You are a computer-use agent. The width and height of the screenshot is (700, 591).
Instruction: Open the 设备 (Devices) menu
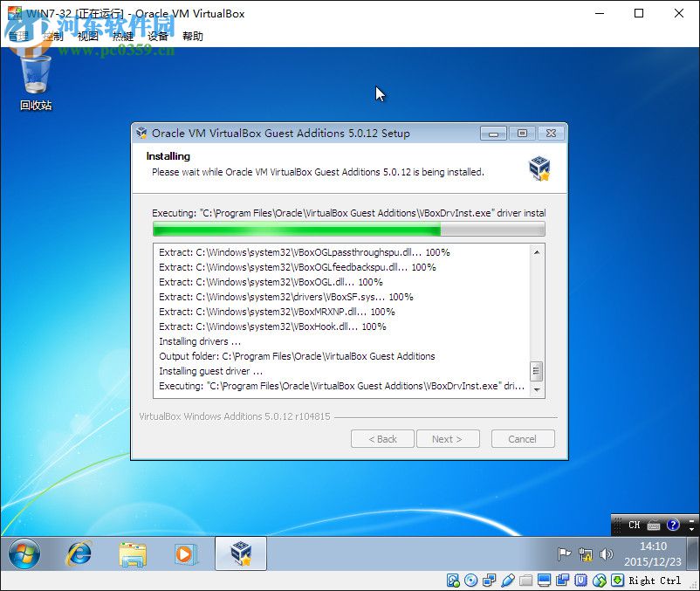click(158, 37)
